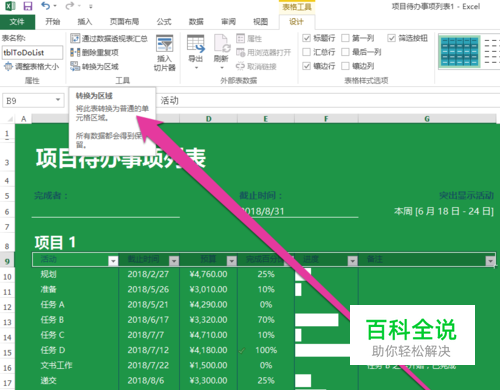
Task: Click the Undo arrow icon
Action: (46, 6)
